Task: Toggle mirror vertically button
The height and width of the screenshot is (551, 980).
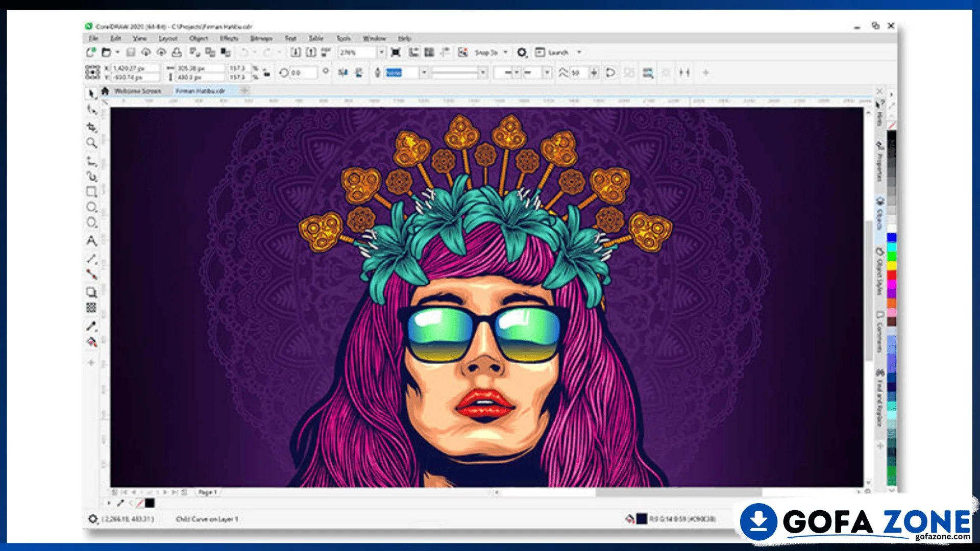Action: (x=359, y=72)
